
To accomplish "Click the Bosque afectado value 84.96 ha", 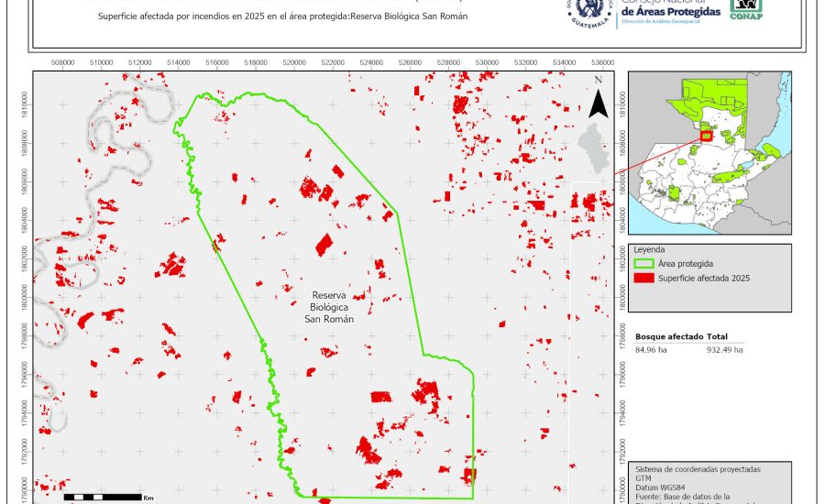I will click(x=653, y=349).
